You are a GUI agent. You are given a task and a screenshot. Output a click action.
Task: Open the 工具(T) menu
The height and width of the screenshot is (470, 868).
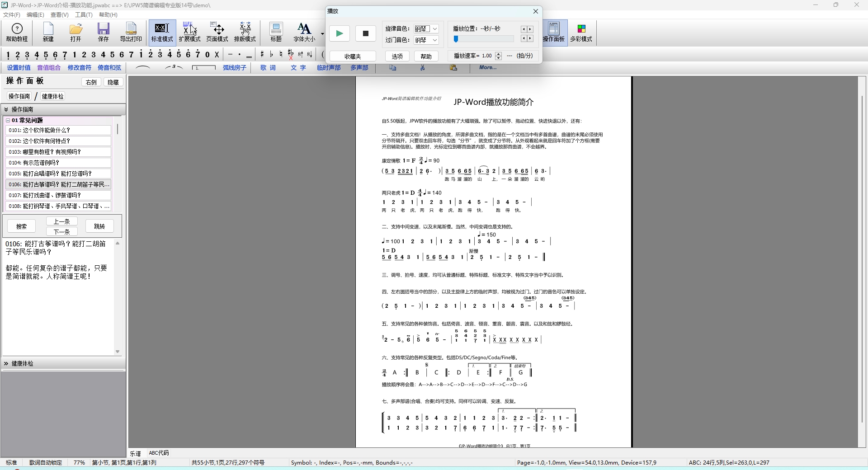pyautogui.click(x=84, y=15)
